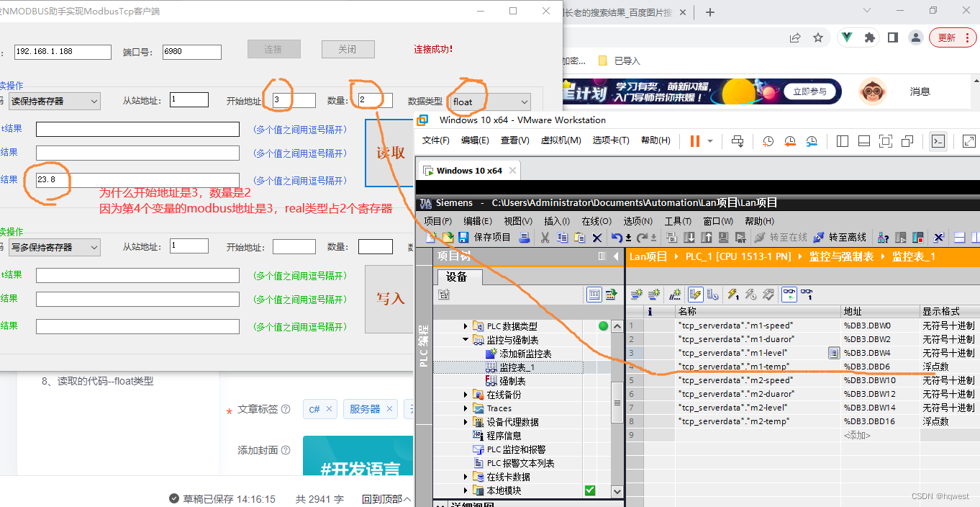Open VMware power options dropdown arrow
Viewport: 980px width, 507px height.
pos(710,141)
